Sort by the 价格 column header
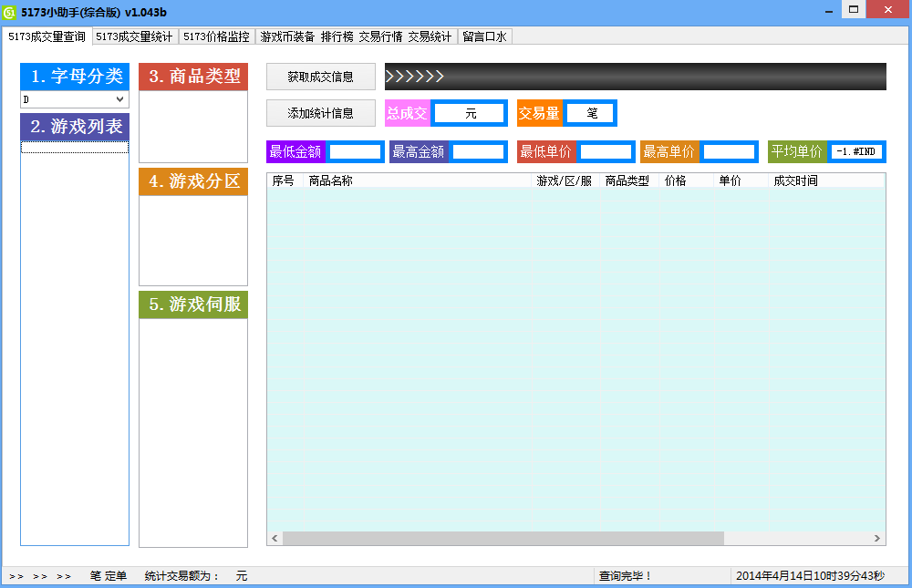912x588 pixels. click(x=687, y=181)
